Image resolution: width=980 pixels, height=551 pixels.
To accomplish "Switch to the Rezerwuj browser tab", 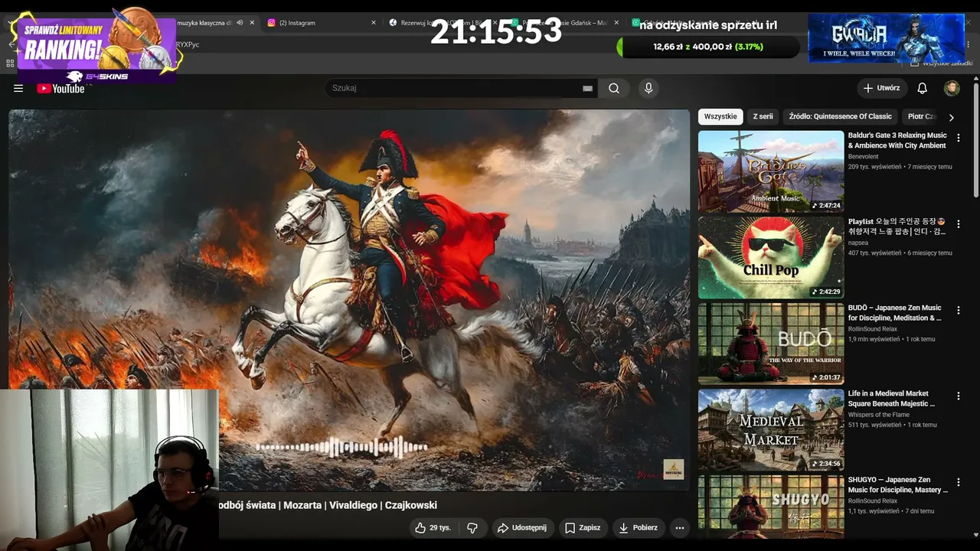I will coord(443,23).
